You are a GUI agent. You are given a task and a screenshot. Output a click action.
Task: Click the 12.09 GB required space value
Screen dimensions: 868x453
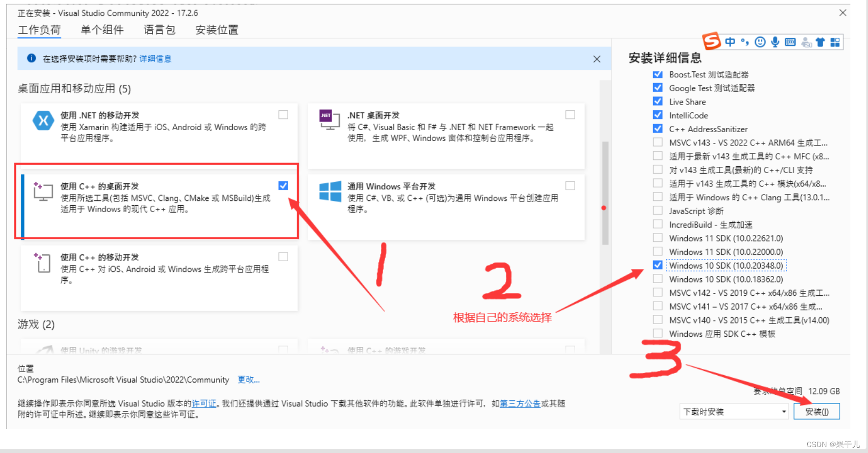pyautogui.click(x=824, y=391)
